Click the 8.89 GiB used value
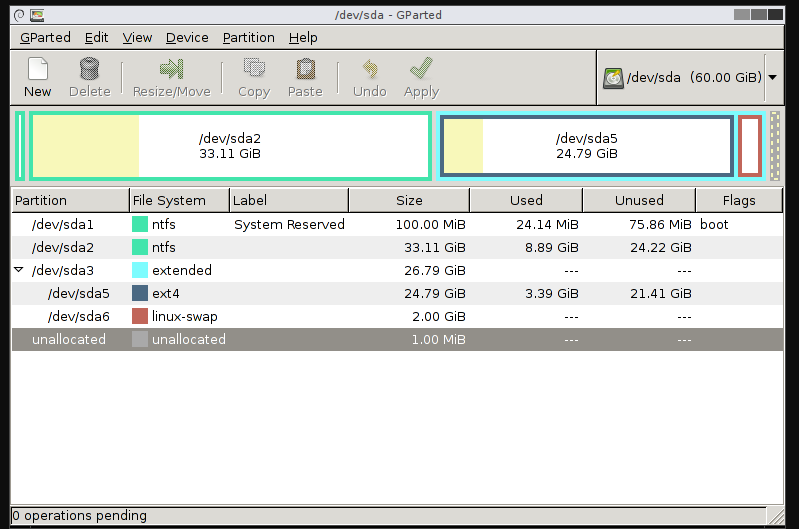Screen dimensions: 799x529 [552, 247]
